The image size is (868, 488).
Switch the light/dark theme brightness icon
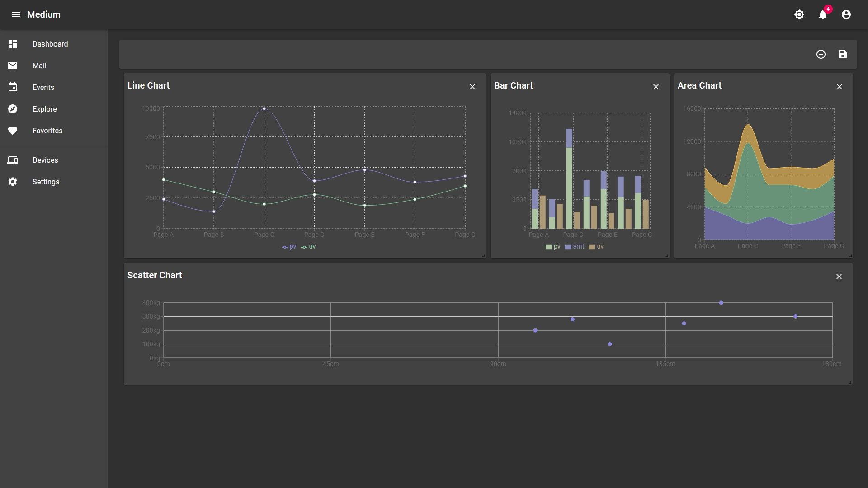(799, 14)
